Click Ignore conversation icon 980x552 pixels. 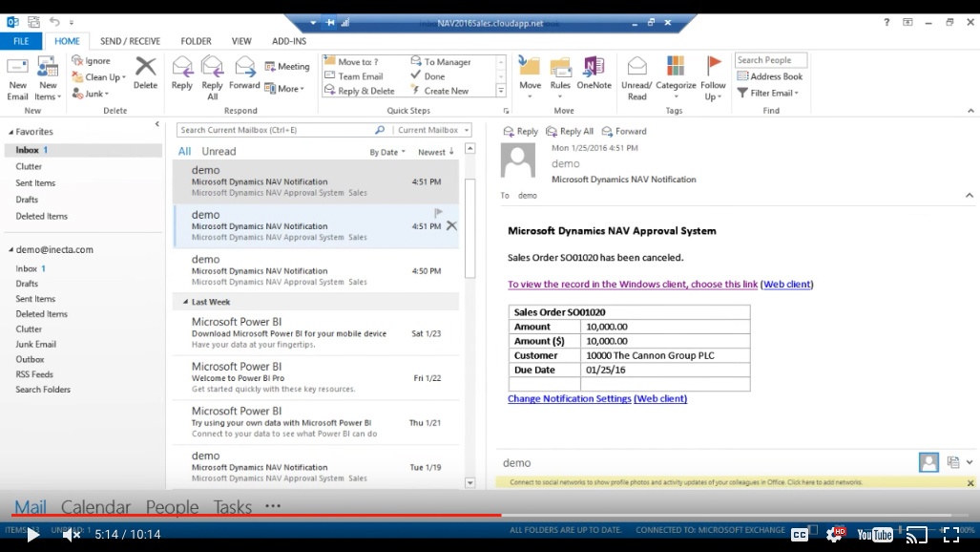77,60
